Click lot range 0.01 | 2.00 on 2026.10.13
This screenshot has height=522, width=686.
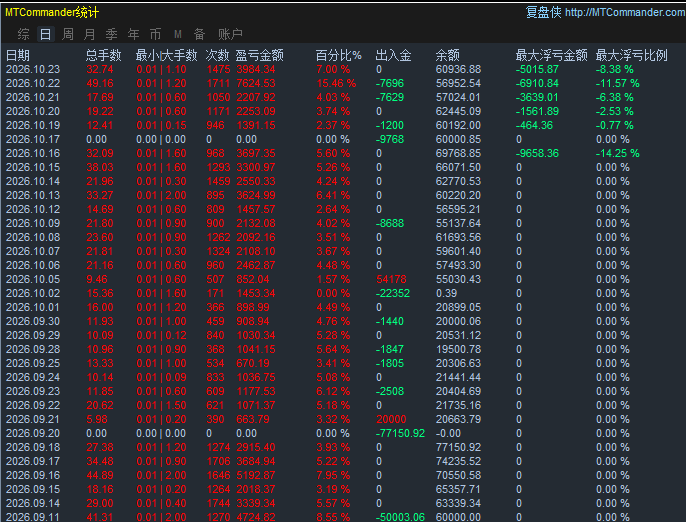point(161,195)
